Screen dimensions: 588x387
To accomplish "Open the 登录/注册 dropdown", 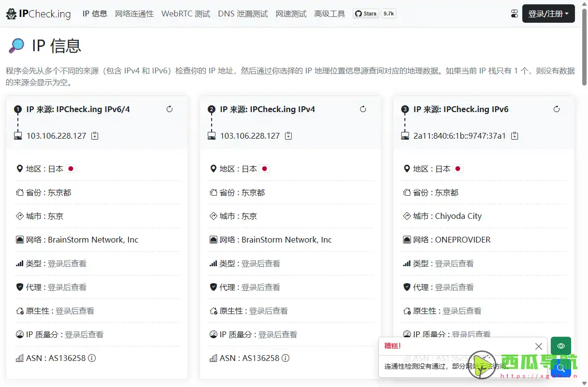I will [548, 14].
